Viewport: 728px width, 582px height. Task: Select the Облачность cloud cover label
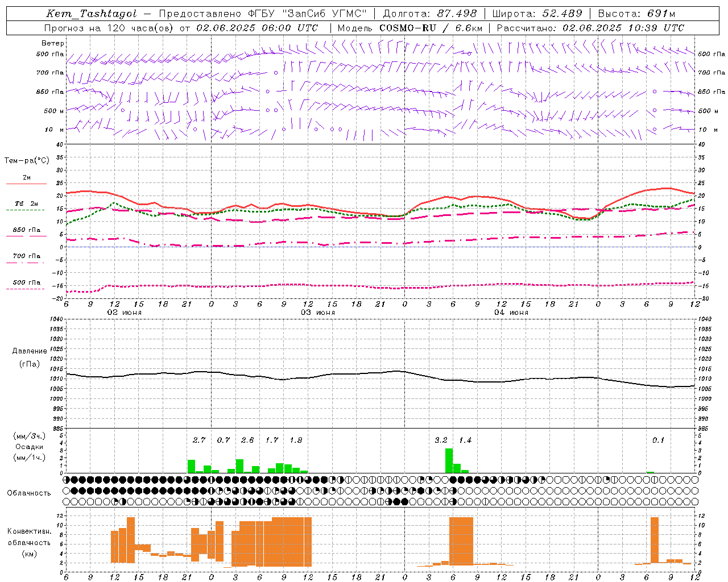29,493
